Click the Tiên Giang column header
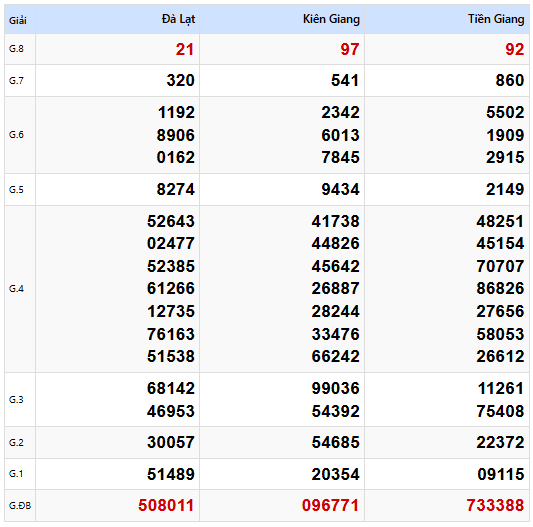Screen dimensions: 533x527 click(x=496, y=19)
